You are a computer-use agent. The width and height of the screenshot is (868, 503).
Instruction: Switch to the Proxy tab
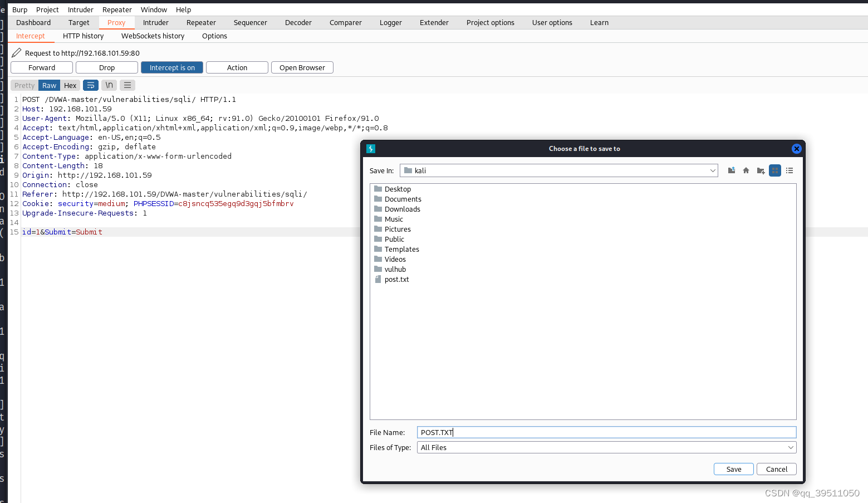click(x=116, y=22)
